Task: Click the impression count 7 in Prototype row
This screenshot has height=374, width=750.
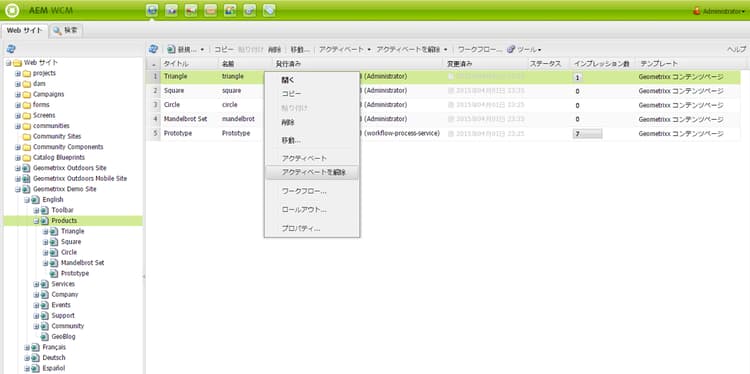Action: pyautogui.click(x=587, y=134)
